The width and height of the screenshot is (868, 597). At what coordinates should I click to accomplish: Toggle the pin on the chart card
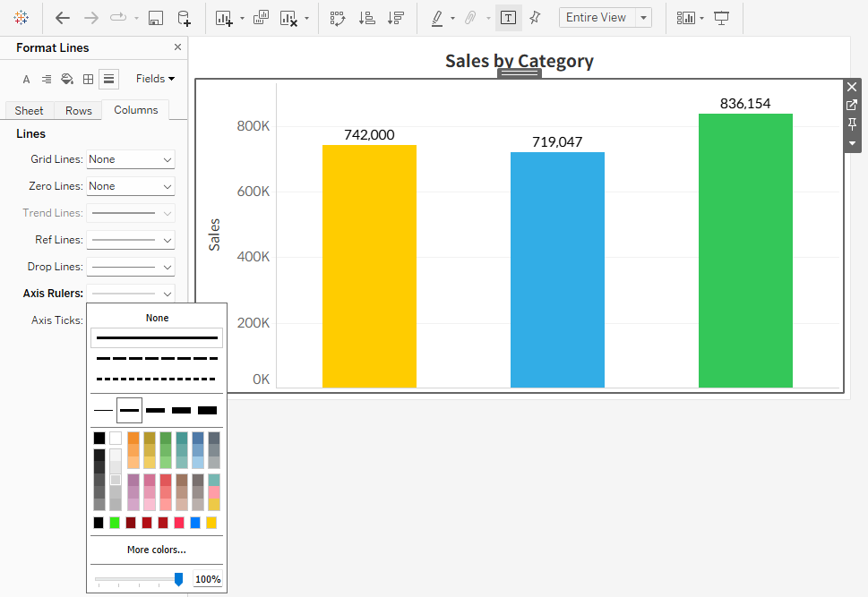click(x=851, y=124)
